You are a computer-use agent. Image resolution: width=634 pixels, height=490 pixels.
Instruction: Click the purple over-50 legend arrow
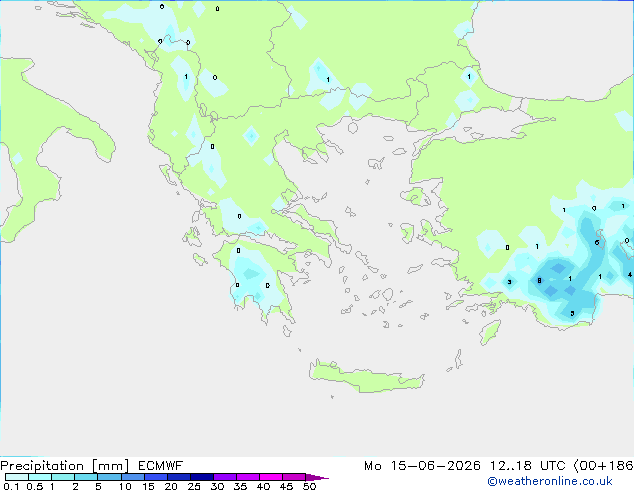coord(317,477)
